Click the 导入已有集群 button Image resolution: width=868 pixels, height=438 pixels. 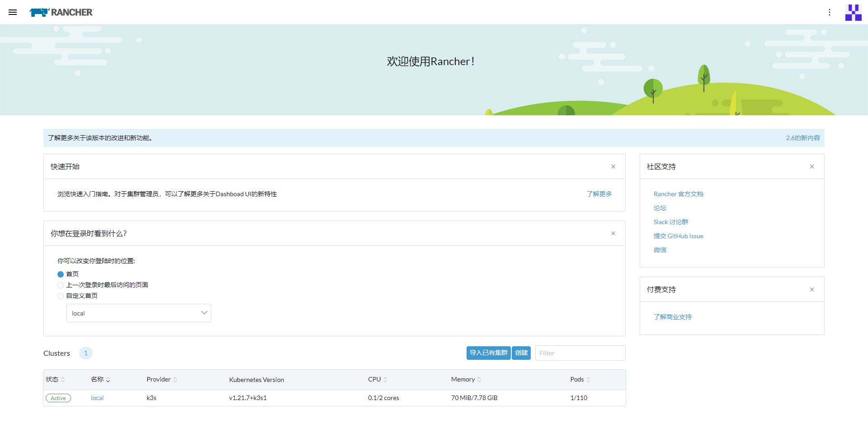[488, 353]
